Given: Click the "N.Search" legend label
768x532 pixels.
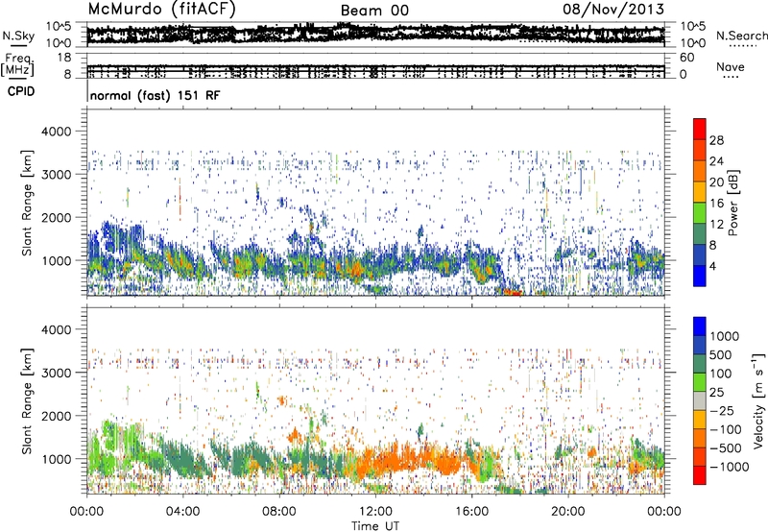Looking at the screenshot, I should point(741,36).
